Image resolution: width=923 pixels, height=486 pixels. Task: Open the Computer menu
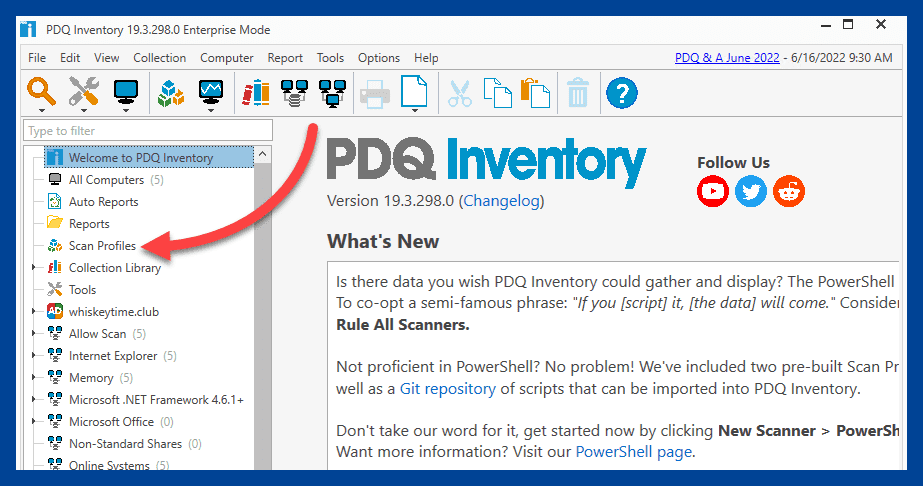click(x=227, y=58)
